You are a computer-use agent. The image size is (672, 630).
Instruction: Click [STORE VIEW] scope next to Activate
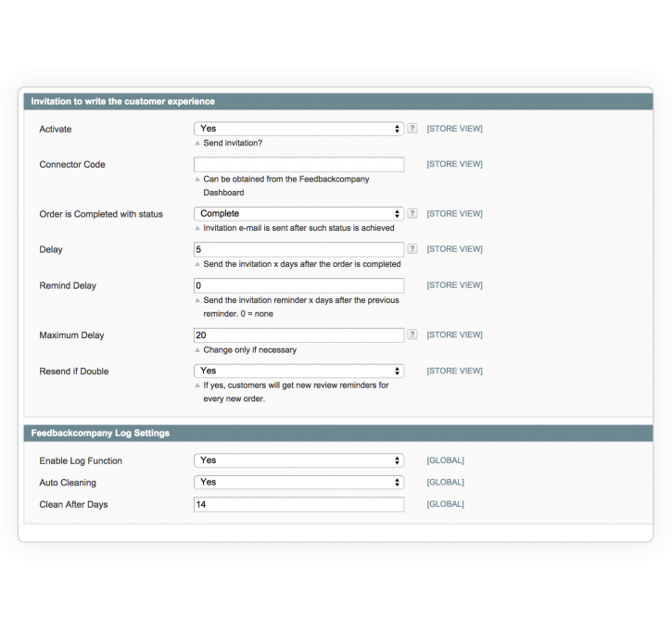(454, 129)
